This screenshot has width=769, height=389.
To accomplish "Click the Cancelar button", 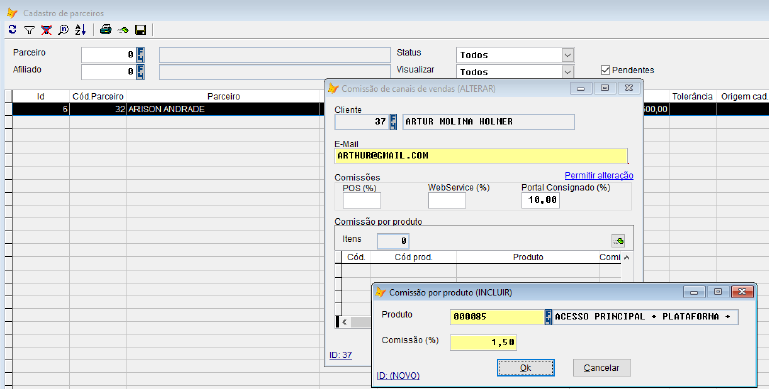I will [601, 367].
